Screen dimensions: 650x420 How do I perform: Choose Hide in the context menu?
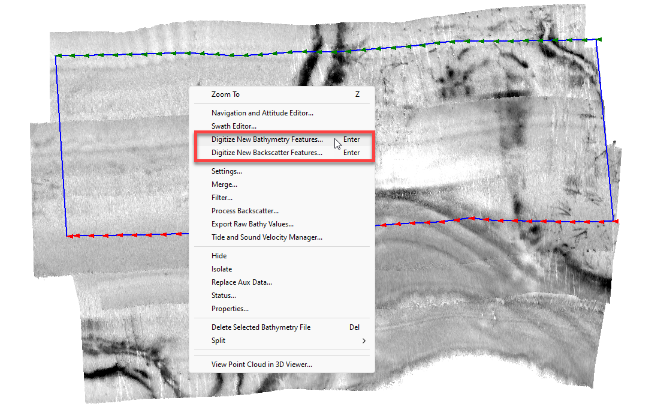pyautogui.click(x=282, y=256)
